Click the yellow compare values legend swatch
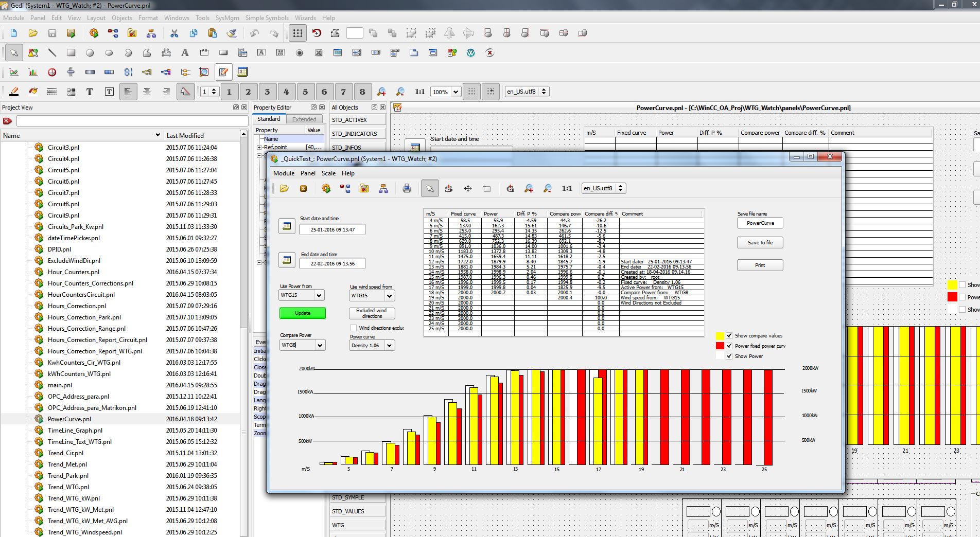This screenshot has width=980, height=537. click(720, 335)
